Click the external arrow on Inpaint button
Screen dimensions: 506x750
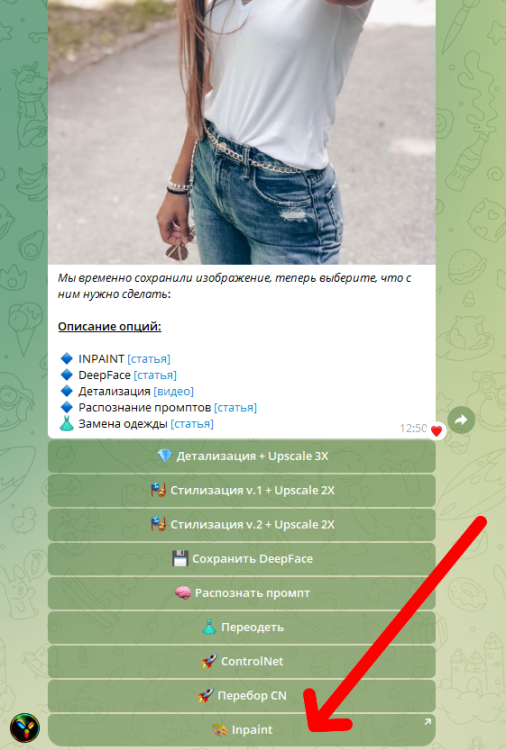point(427,722)
